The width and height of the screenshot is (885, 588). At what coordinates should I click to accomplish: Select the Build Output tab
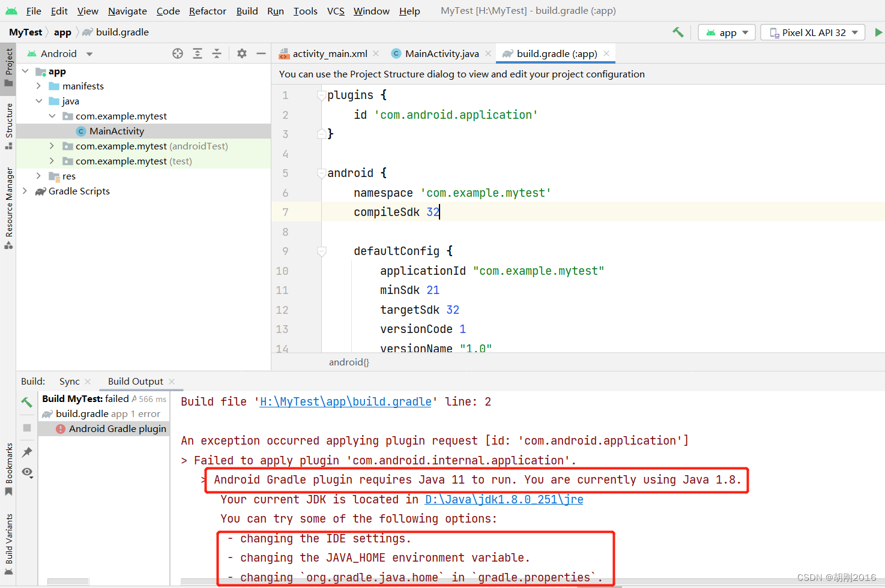coord(136,381)
